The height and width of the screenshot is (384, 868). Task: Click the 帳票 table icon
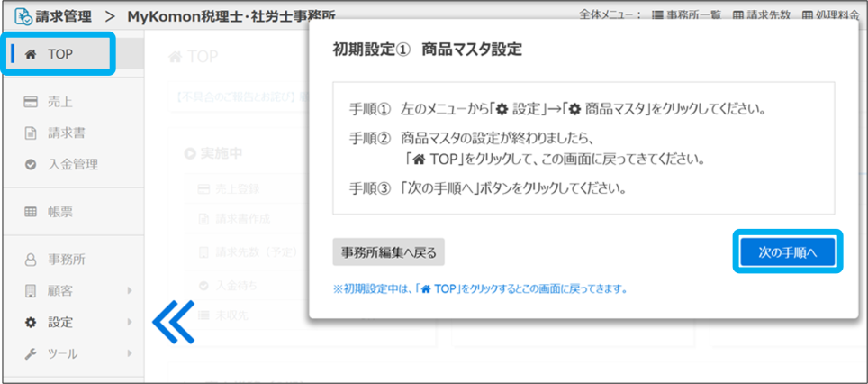pos(30,212)
